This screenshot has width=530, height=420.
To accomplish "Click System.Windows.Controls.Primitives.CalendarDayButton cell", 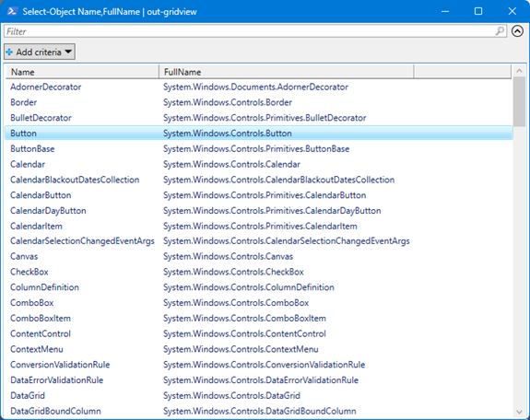I will coord(272,211).
